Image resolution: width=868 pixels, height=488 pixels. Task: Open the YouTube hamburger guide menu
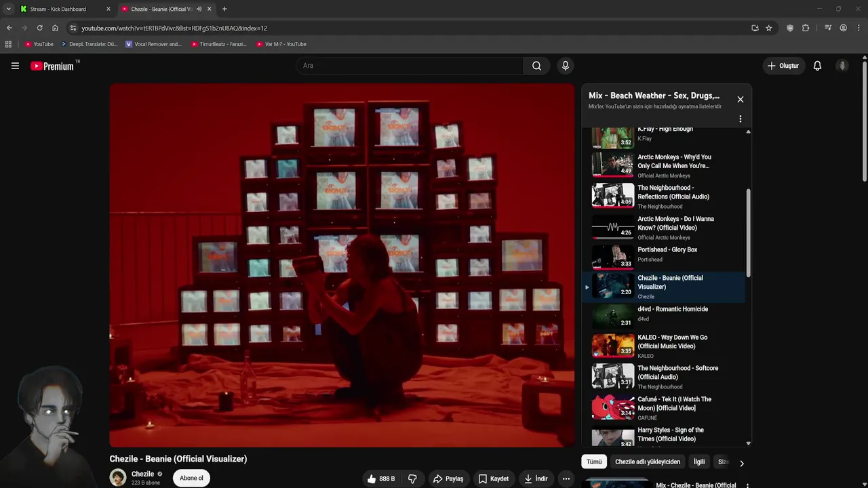[x=15, y=66]
